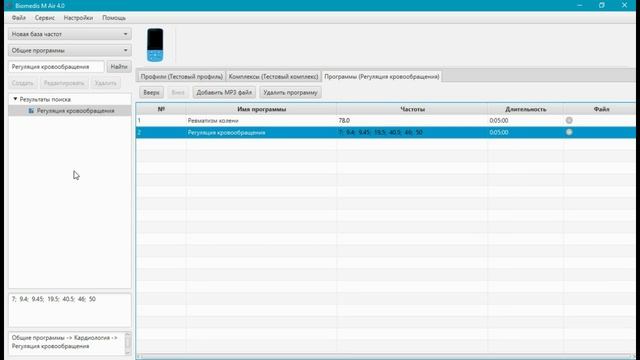Click the file indicator for Ревматизм колени row
Screen dimensions: 640x360
[x=569, y=120]
